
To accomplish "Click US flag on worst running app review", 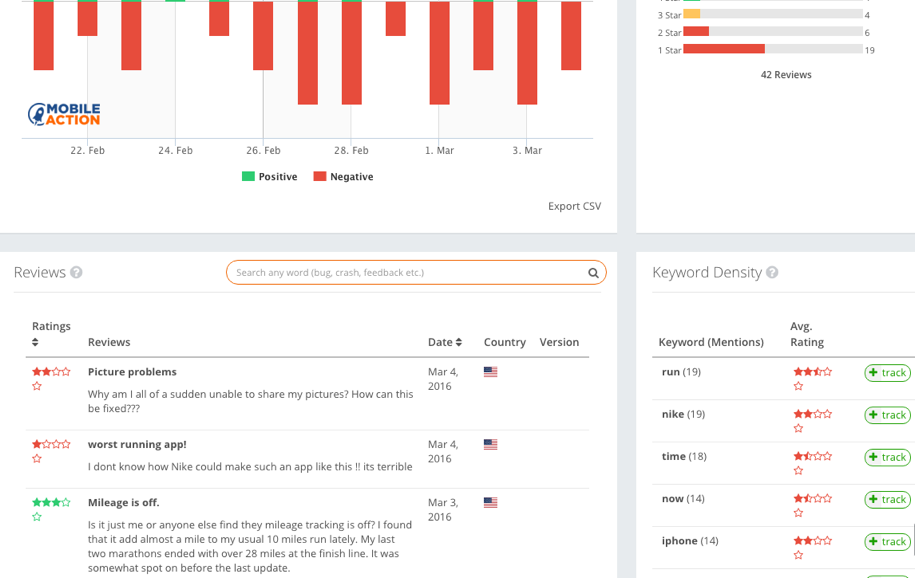I will tap(491, 444).
